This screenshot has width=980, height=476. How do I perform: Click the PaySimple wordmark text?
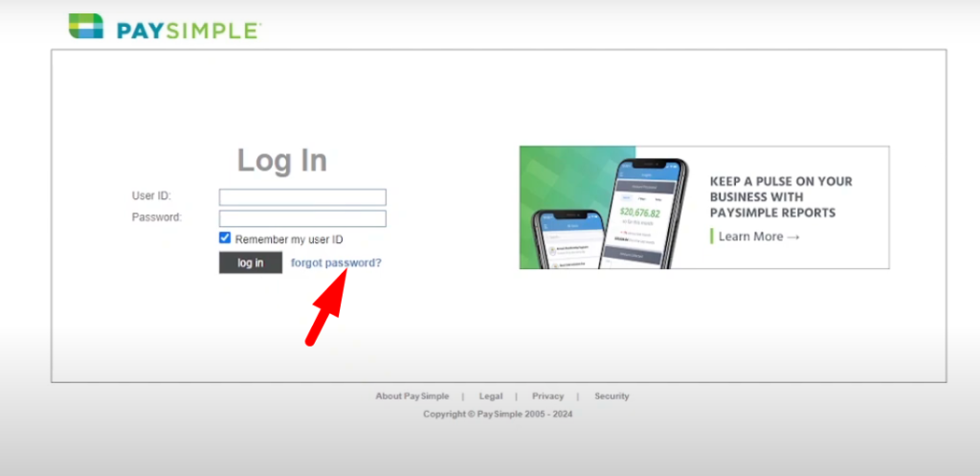(188, 31)
